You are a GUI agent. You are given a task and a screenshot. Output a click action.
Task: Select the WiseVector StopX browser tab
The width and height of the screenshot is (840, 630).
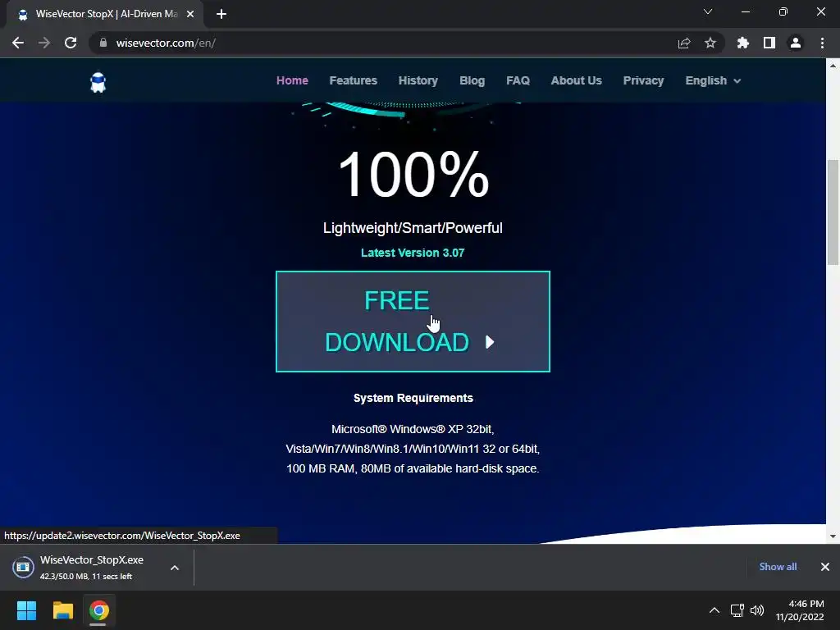coord(105,15)
